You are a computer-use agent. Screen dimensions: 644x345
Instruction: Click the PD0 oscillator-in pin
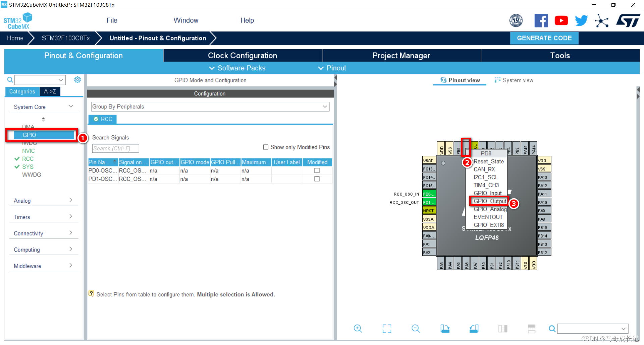click(429, 194)
